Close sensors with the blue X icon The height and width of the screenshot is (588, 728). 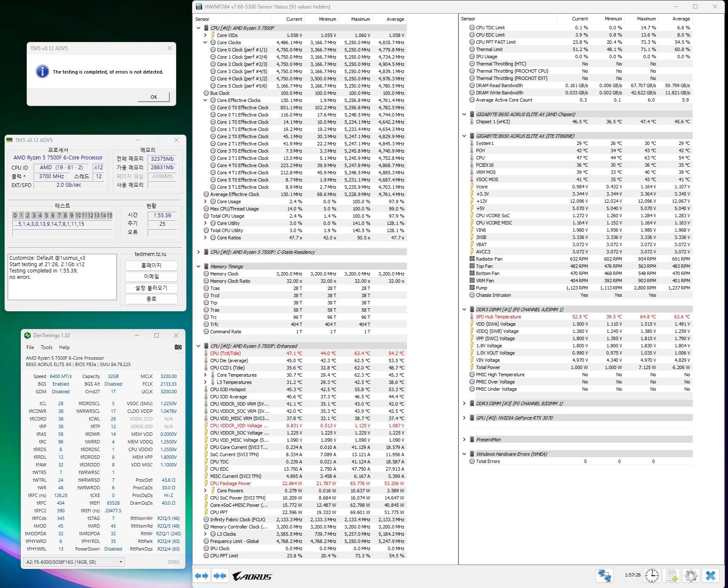point(711,576)
